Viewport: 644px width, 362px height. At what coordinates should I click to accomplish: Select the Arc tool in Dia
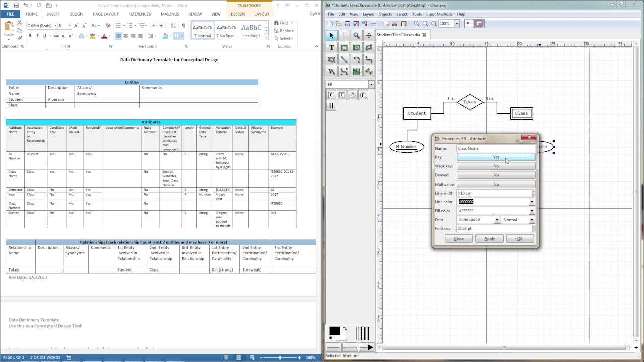(356, 60)
